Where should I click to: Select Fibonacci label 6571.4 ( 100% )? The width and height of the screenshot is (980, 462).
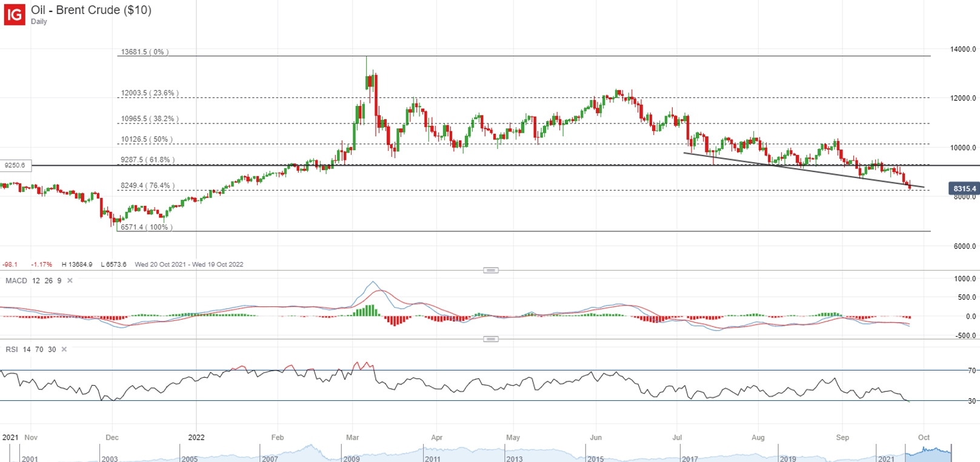point(146,228)
